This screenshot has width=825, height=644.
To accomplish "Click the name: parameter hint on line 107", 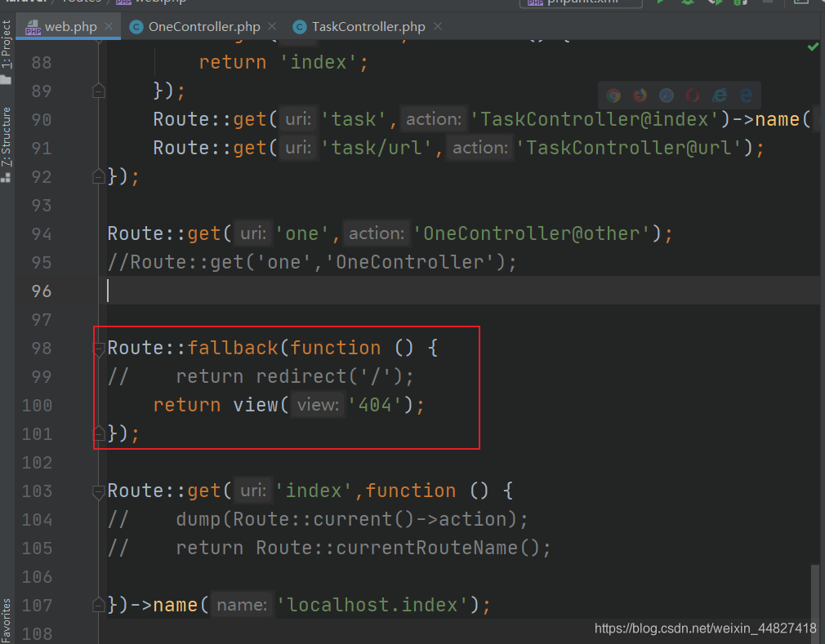I will (242, 605).
